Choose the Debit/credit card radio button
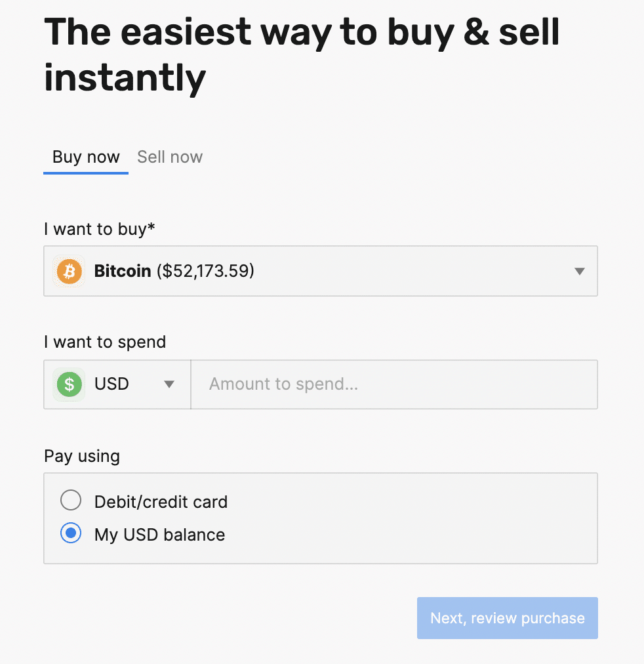The image size is (644, 664). (71, 500)
